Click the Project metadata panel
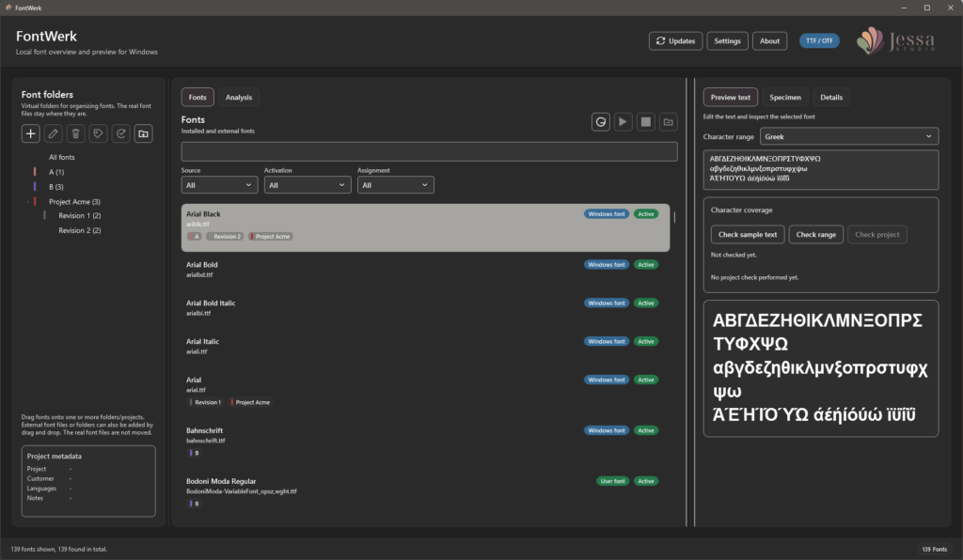Viewport: 963px width, 560px height. click(88, 481)
